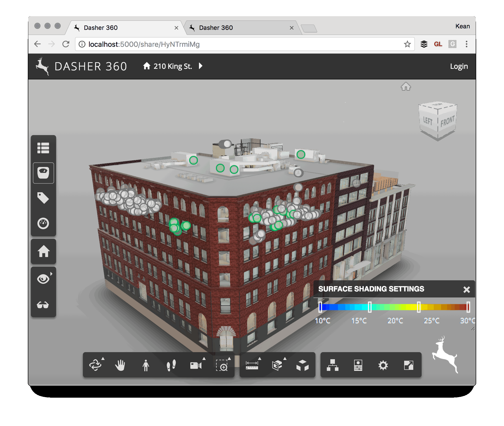Expand the camera tool options arrow
This screenshot has width=504, height=426.
tap(204, 358)
